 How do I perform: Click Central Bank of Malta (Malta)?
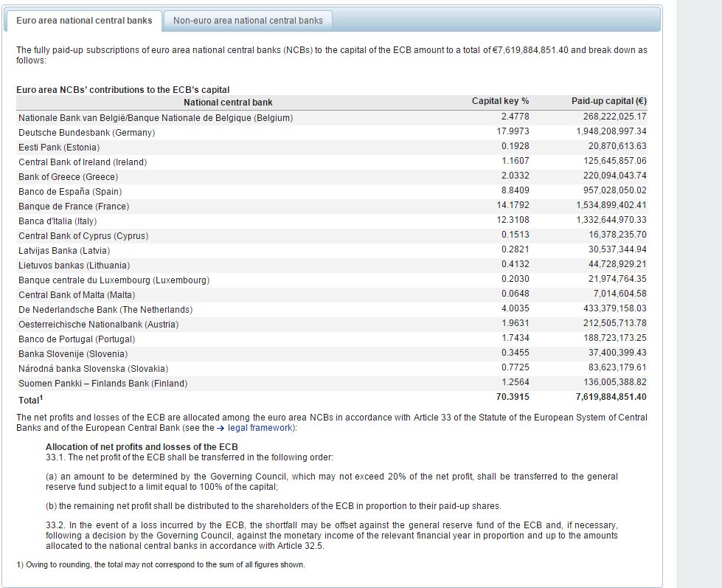[x=77, y=294]
